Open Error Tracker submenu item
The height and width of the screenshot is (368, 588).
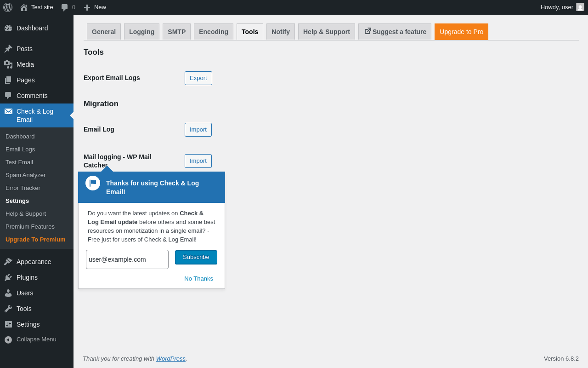[23, 188]
